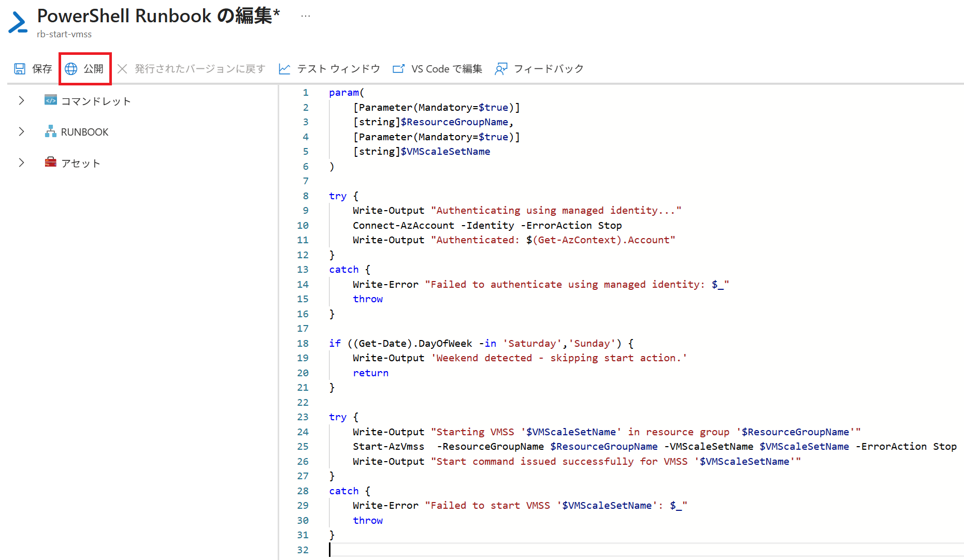Click the save (保存) floppy disk icon

(20, 69)
